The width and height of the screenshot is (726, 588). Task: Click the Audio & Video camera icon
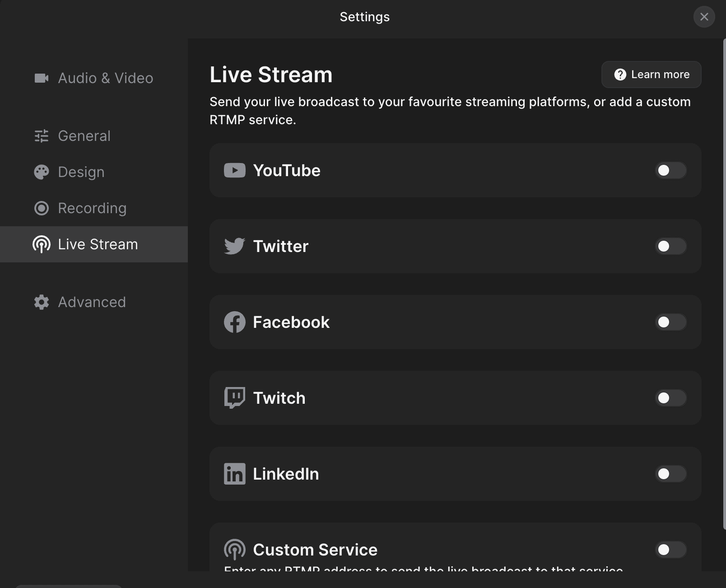(x=42, y=78)
